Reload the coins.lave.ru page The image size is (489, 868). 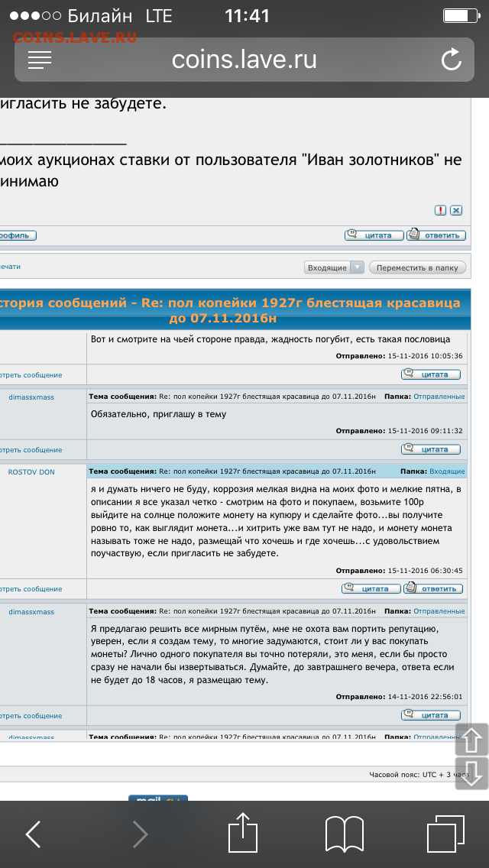tap(452, 60)
